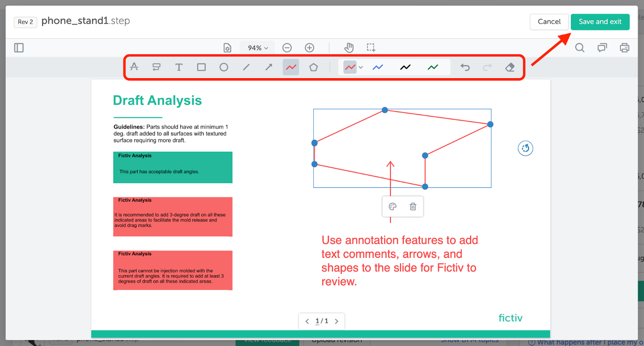
Task: Select the free text T tool
Action: click(179, 67)
